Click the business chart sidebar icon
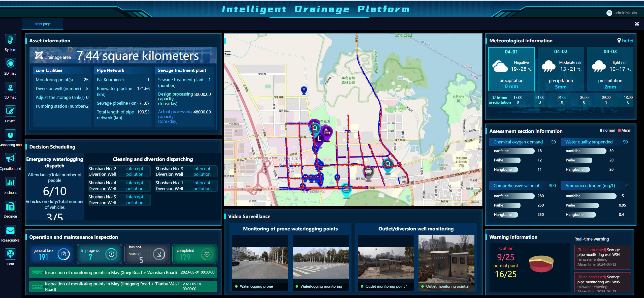644x298 pixels. tap(10, 183)
